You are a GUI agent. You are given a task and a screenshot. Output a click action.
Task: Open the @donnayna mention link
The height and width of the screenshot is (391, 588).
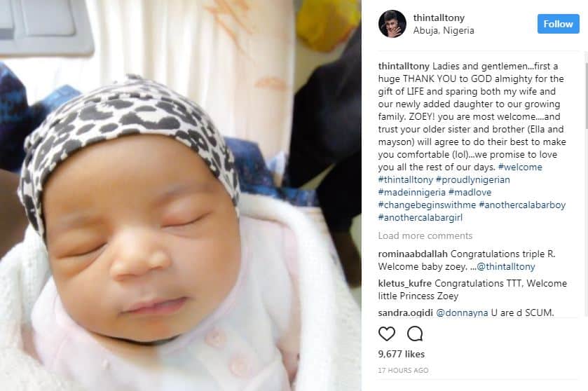click(x=462, y=313)
